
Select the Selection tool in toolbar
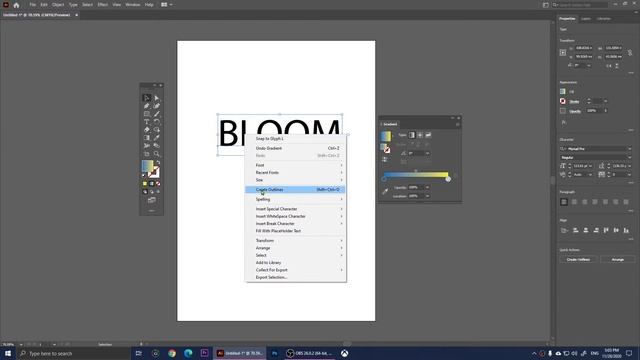click(x=147, y=98)
